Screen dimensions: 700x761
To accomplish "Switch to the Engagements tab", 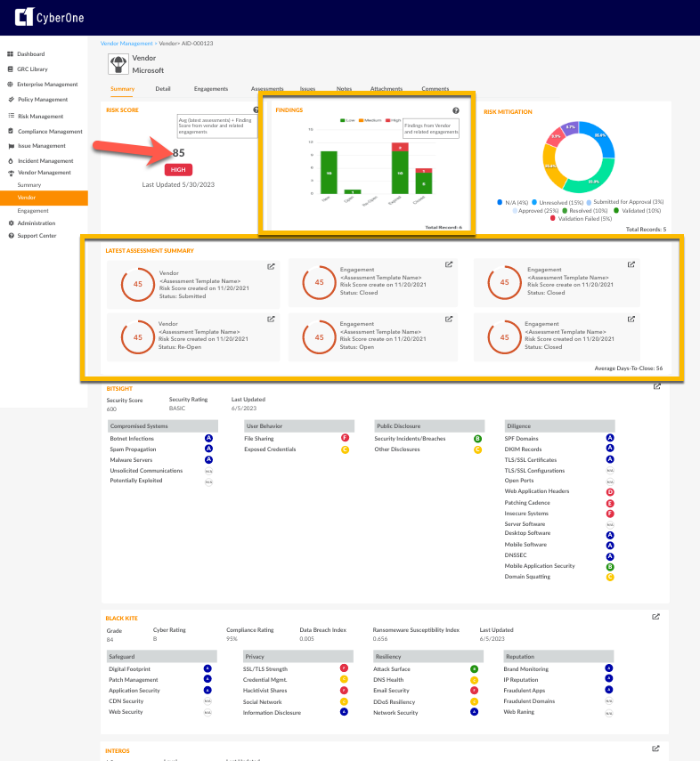I will coord(211,89).
